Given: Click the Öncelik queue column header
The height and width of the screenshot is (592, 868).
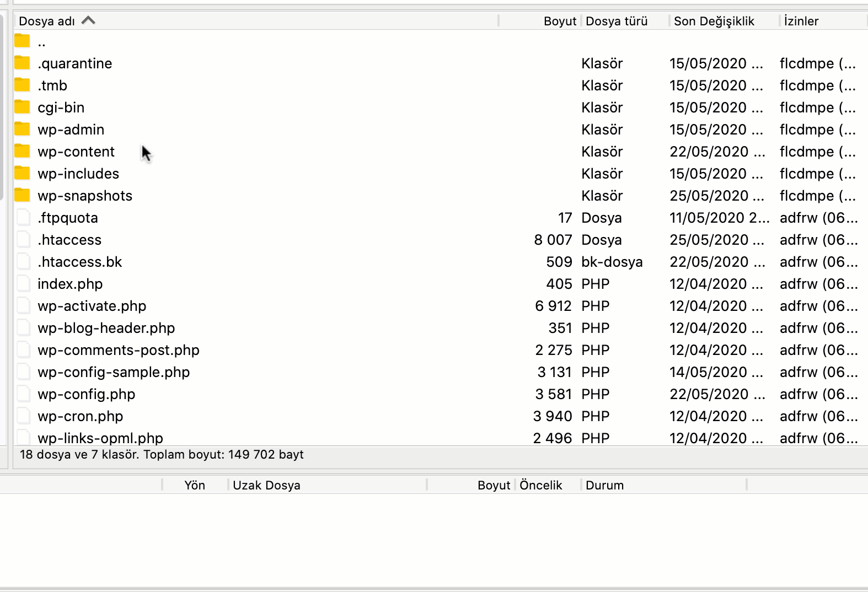Looking at the screenshot, I should (x=540, y=485).
